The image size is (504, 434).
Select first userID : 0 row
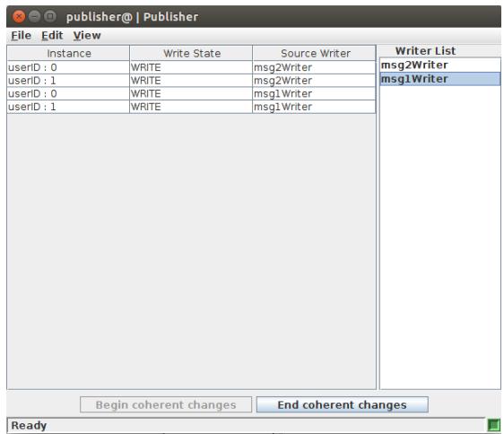[x=191, y=67]
